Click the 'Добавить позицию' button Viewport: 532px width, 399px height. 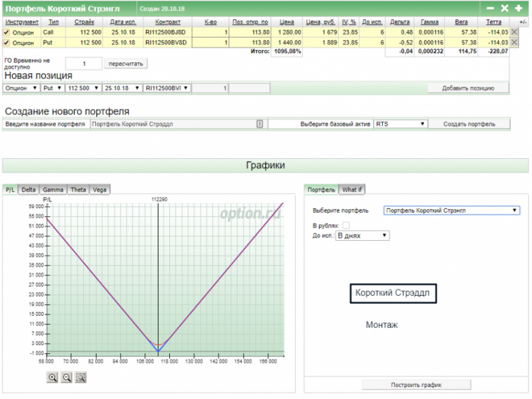[468, 88]
